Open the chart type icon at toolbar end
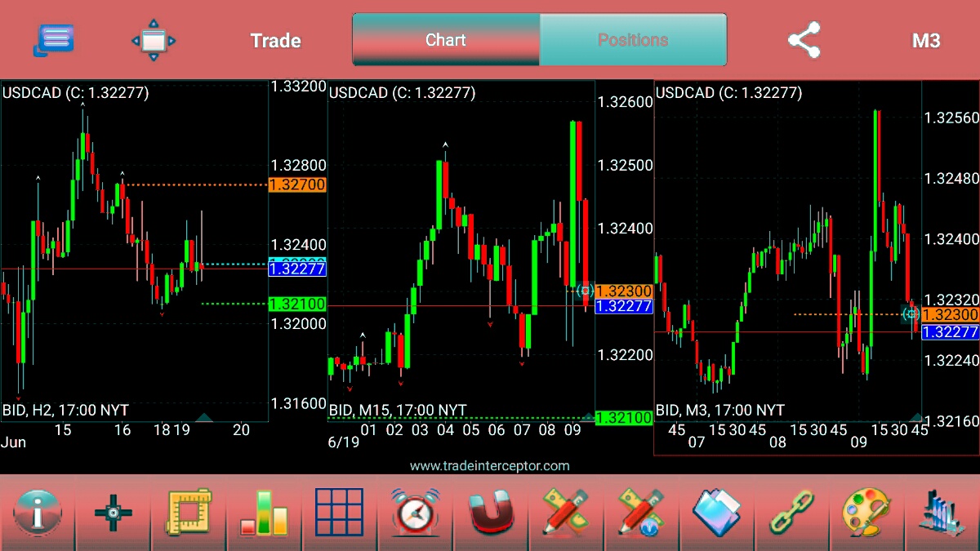Screen dimensions: 980x551 click(x=941, y=513)
